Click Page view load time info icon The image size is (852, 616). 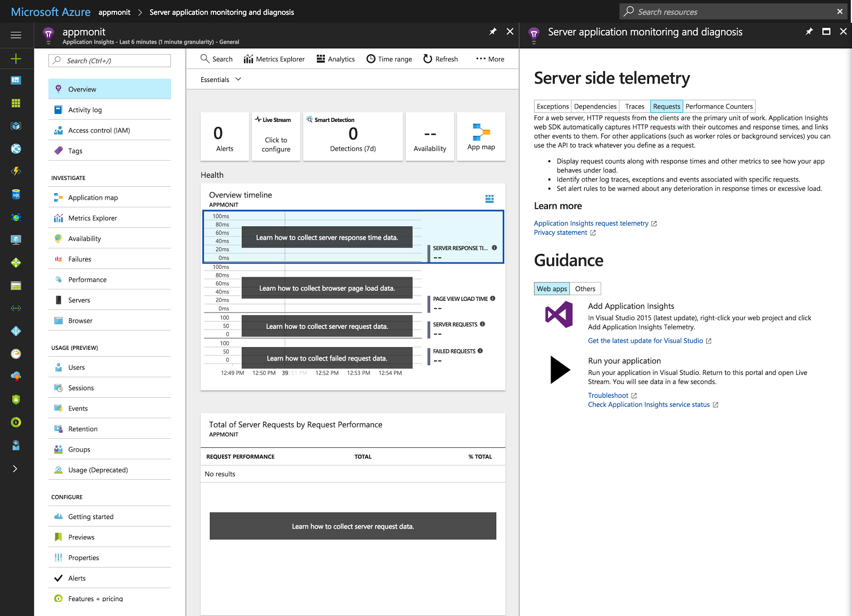click(493, 299)
